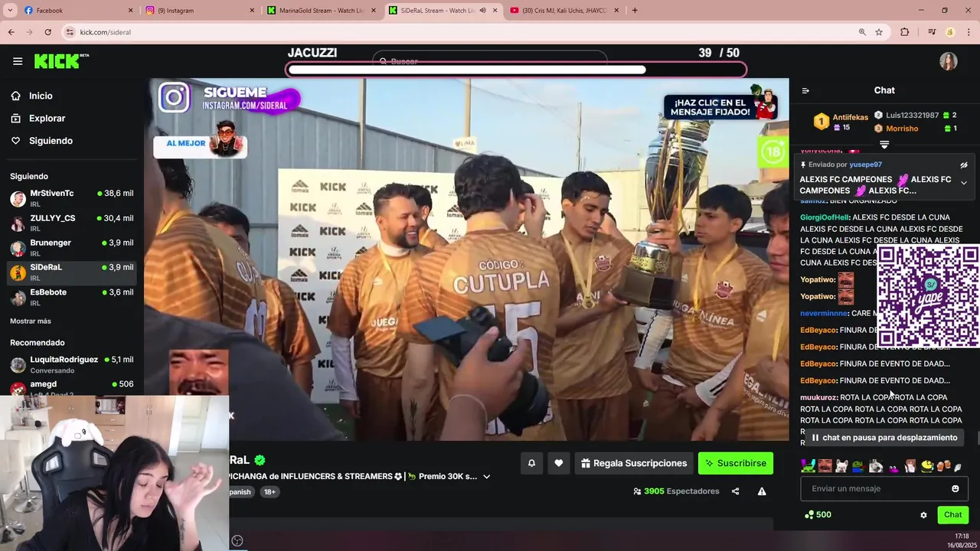
Task: Click the JACUZZI goal progress bar
Action: coord(516,70)
